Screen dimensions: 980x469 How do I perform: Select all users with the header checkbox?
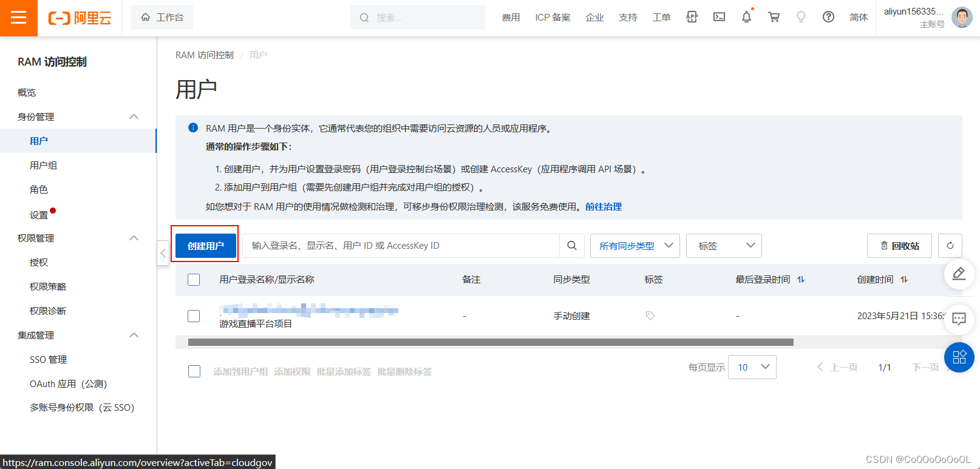tap(194, 280)
